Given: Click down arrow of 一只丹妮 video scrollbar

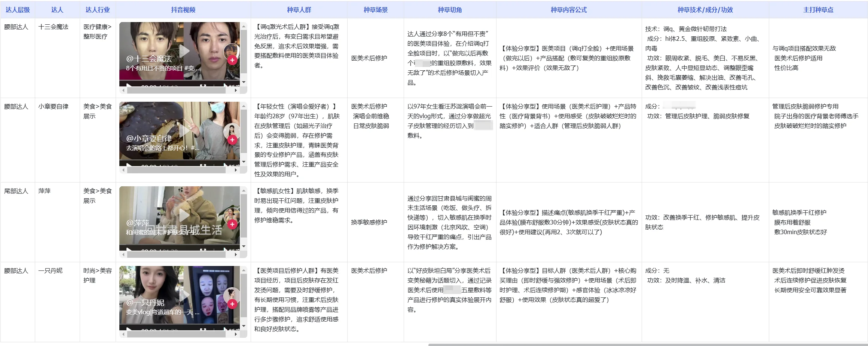Looking at the screenshot, I should point(244,326).
